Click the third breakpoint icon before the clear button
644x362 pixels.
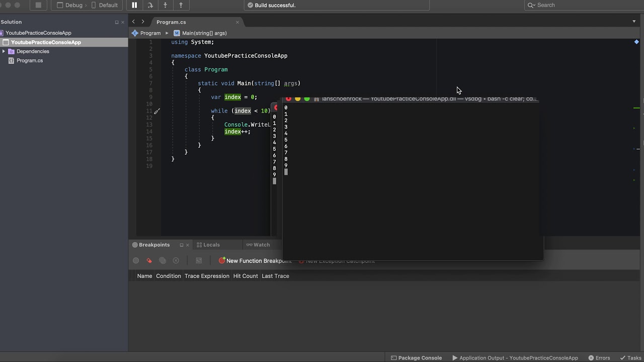click(x=163, y=260)
